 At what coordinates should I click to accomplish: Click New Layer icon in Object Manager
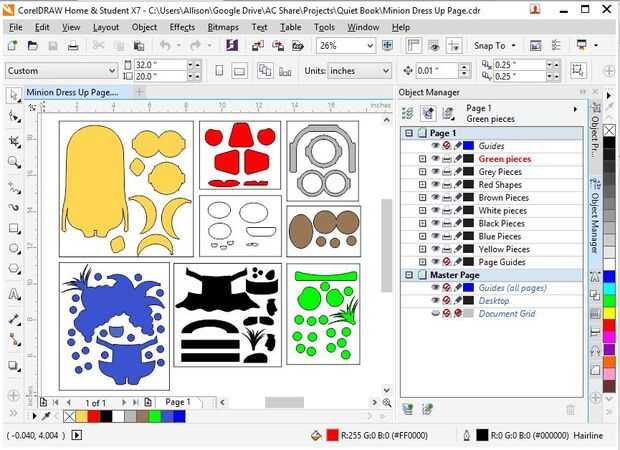coord(408,409)
